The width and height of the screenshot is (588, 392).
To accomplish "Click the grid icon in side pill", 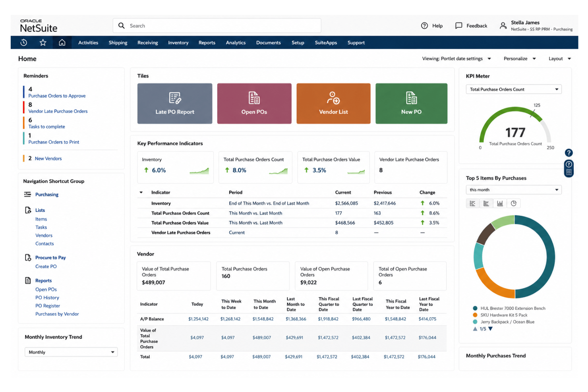I will tap(569, 172).
